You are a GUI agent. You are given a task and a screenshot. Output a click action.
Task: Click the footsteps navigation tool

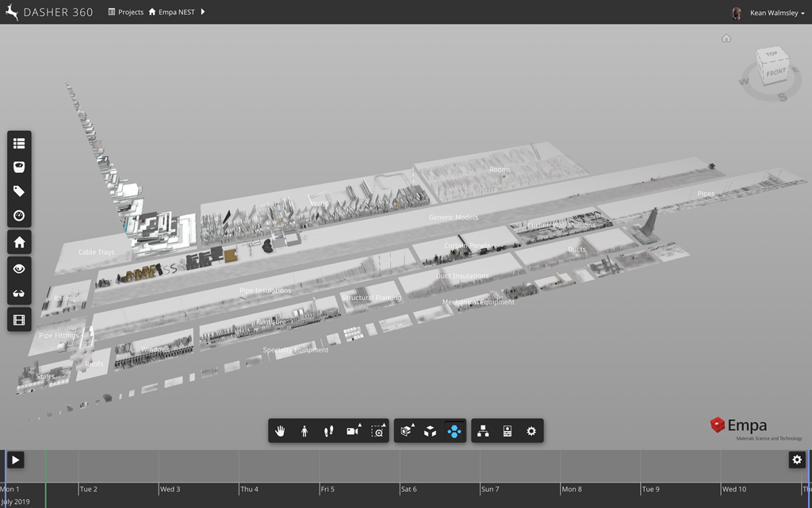click(x=328, y=431)
